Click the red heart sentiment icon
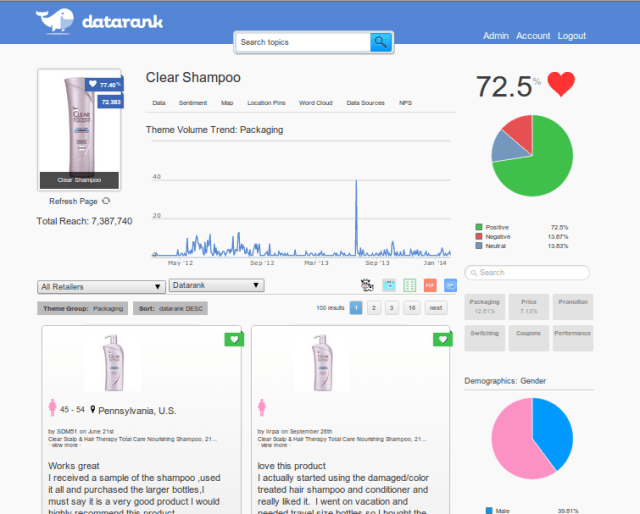 tap(561, 84)
